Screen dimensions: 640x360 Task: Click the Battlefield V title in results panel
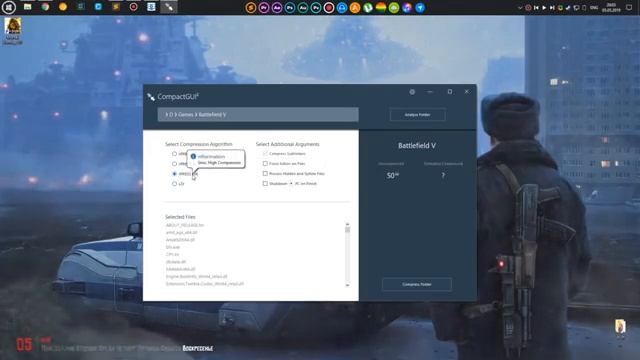(x=417, y=145)
